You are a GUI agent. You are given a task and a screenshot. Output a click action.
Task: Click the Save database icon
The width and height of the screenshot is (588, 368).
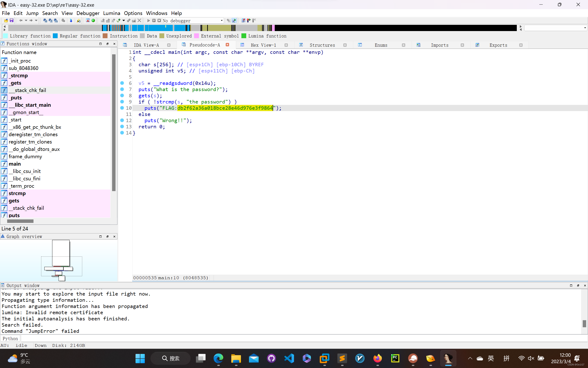(11, 21)
